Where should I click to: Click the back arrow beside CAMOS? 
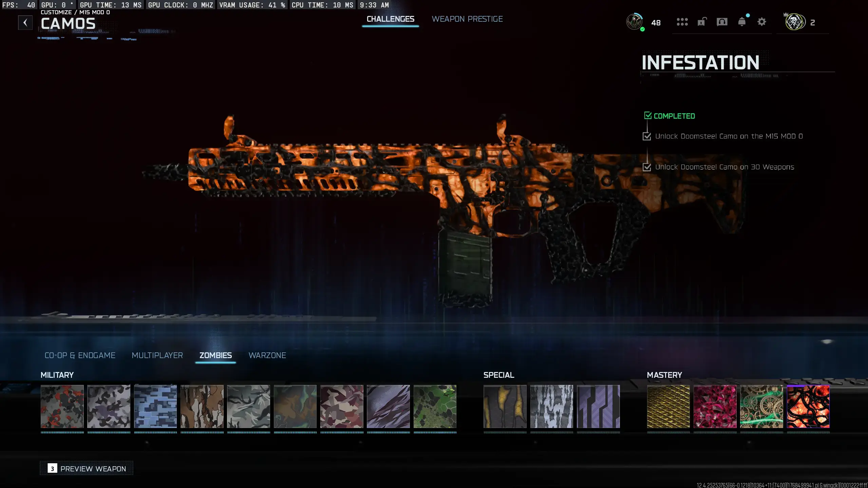coord(25,23)
